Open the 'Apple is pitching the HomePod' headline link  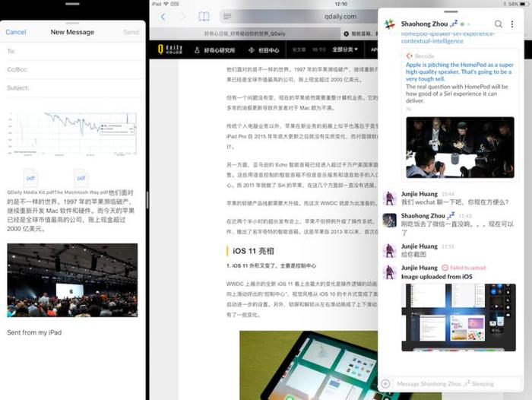[x=459, y=71]
